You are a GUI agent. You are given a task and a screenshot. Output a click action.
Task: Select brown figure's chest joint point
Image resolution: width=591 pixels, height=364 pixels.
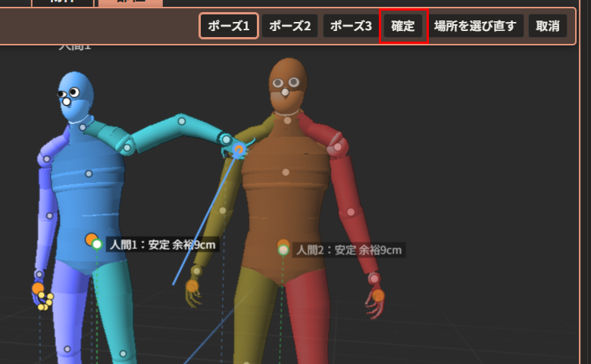tap(286, 172)
